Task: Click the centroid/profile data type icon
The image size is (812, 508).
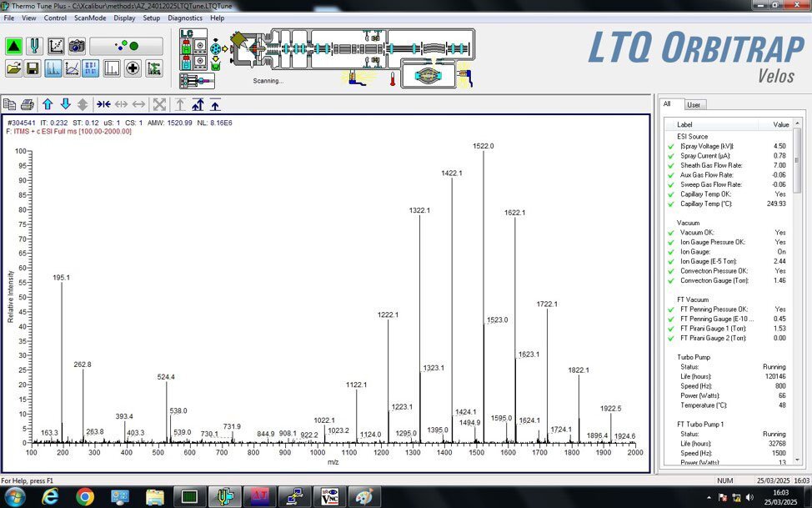Action: click(x=112, y=68)
